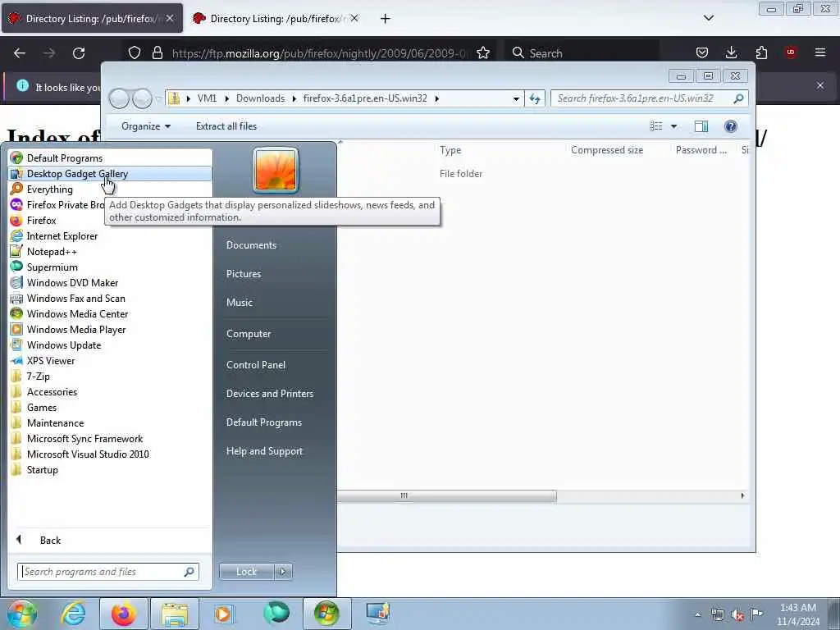Reload the Firefox page
840x630 pixels.
(x=79, y=53)
